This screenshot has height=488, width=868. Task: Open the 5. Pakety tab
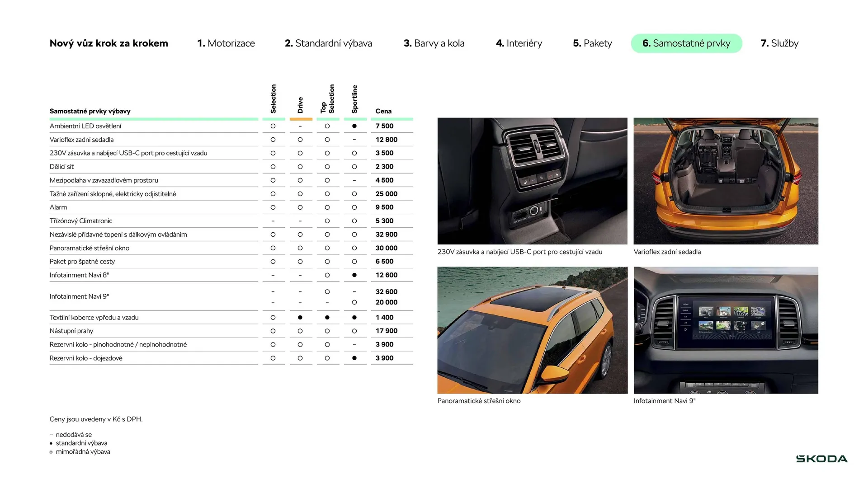click(592, 43)
